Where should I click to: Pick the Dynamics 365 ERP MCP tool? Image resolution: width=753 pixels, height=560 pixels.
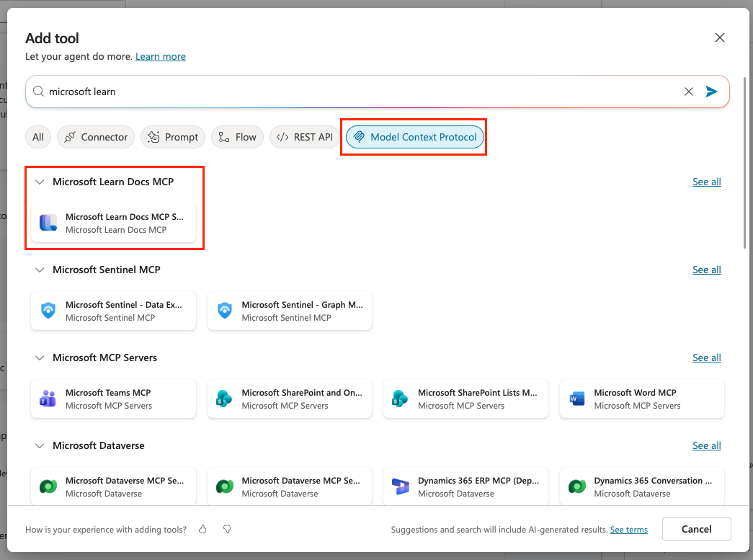465,486
